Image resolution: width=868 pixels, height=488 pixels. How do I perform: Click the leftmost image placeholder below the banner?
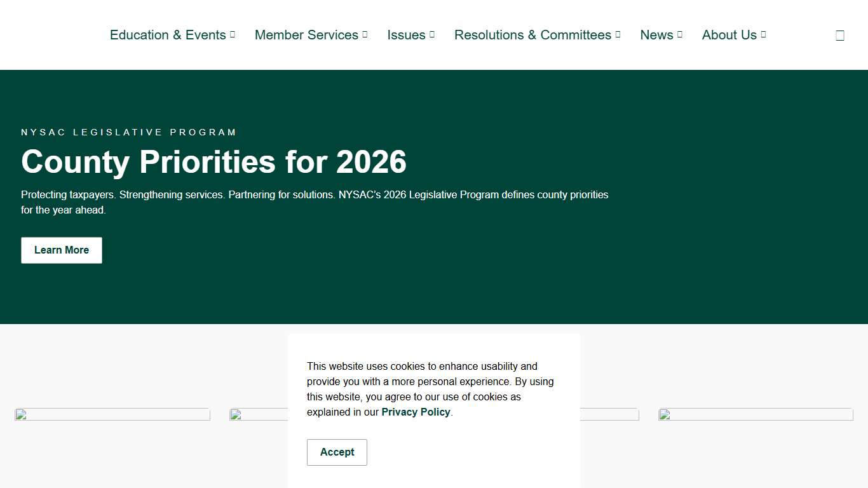pyautogui.click(x=112, y=414)
